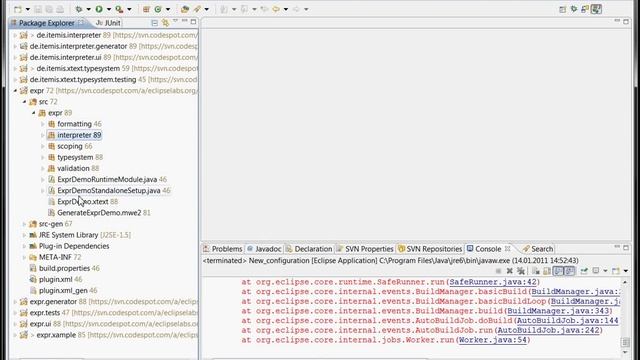
Task: Expand JRE System Library node
Action: click(x=24, y=235)
